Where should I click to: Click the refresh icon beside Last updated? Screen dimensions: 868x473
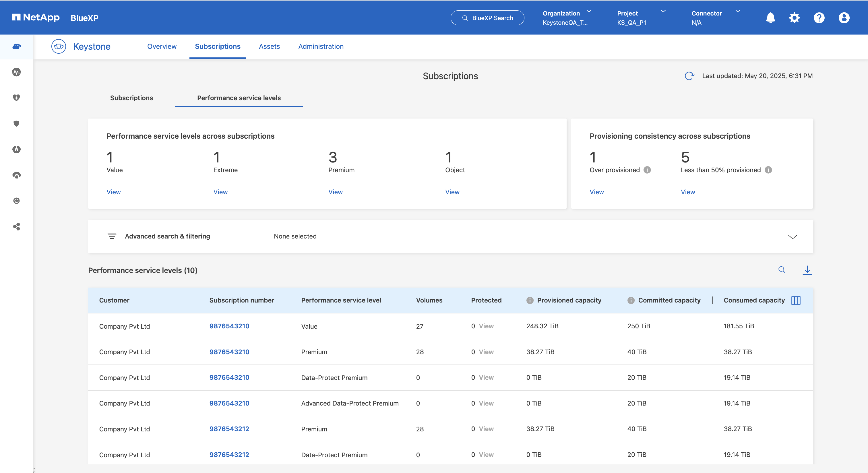coord(689,76)
